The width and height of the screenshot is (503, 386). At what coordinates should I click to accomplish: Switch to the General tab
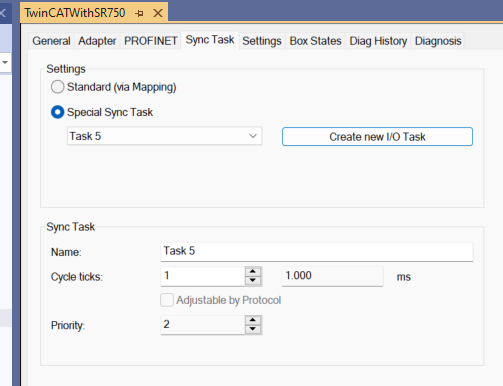(x=51, y=41)
